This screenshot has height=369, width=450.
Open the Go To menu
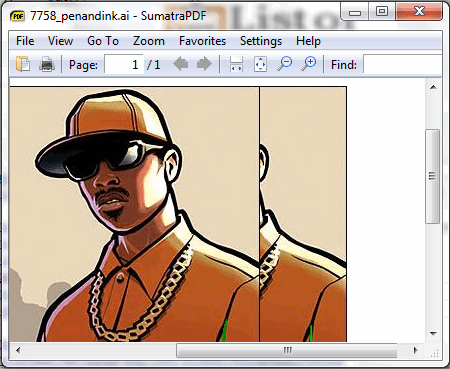point(103,41)
